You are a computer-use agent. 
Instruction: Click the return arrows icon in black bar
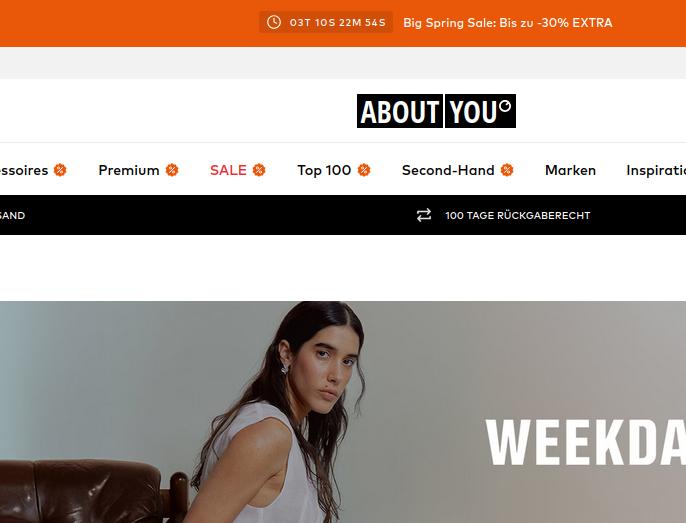tap(424, 215)
